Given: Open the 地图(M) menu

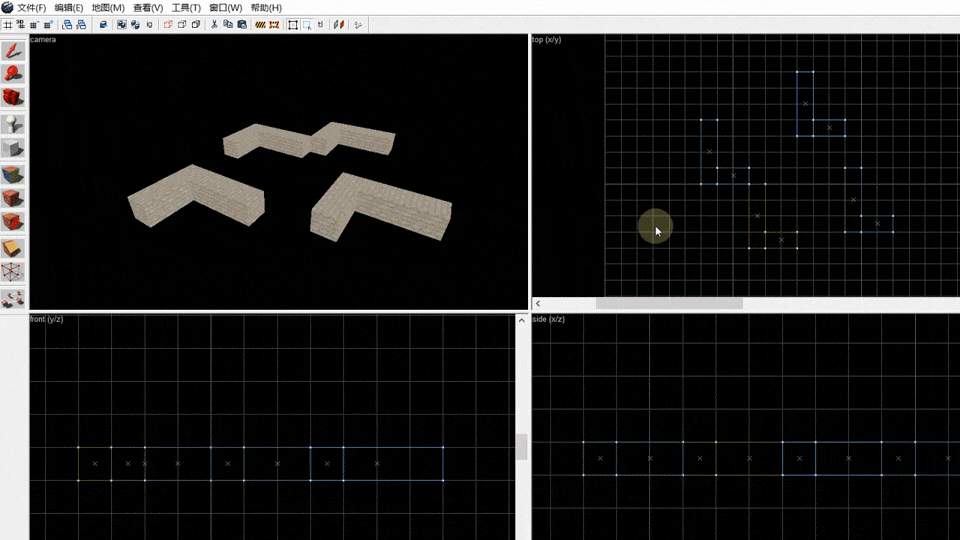Looking at the screenshot, I should 108,8.
